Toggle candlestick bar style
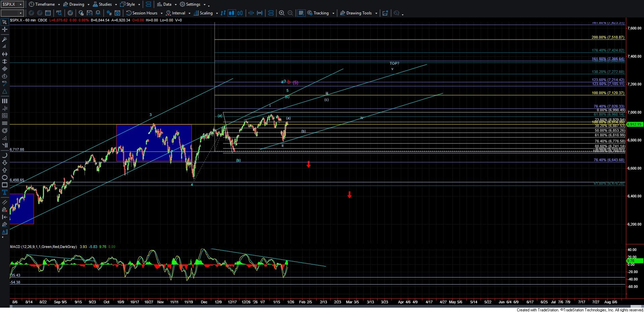 click(x=231, y=13)
